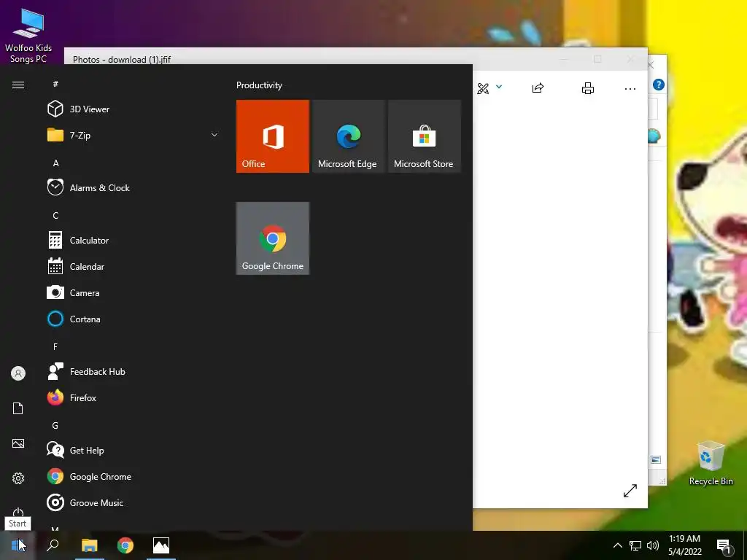Click the Print icon in Photos
The image size is (747, 560).
(x=588, y=88)
